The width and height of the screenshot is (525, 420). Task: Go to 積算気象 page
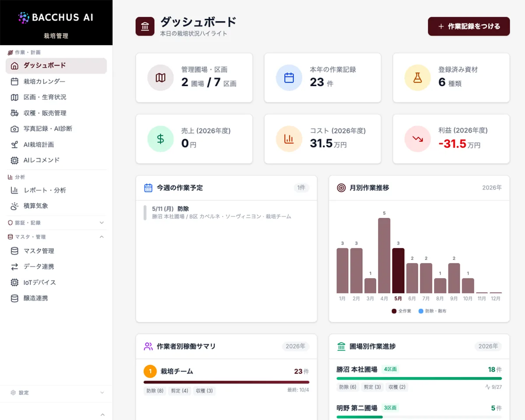[56, 206]
